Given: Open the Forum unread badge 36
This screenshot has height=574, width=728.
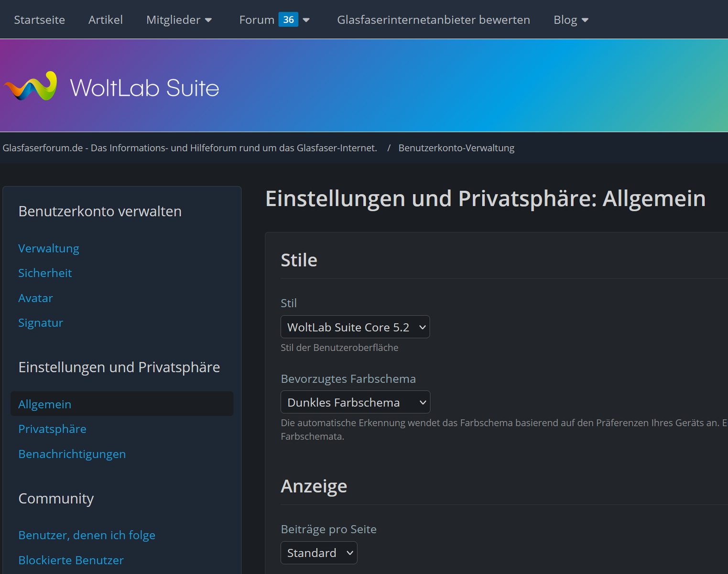Looking at the screenshot, I should (x=288, y=20).
